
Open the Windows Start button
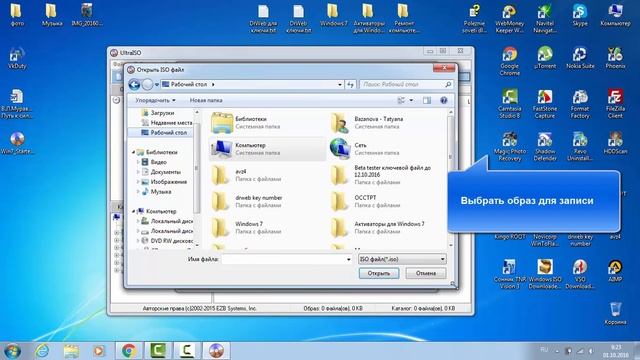(x=12, y=351)
